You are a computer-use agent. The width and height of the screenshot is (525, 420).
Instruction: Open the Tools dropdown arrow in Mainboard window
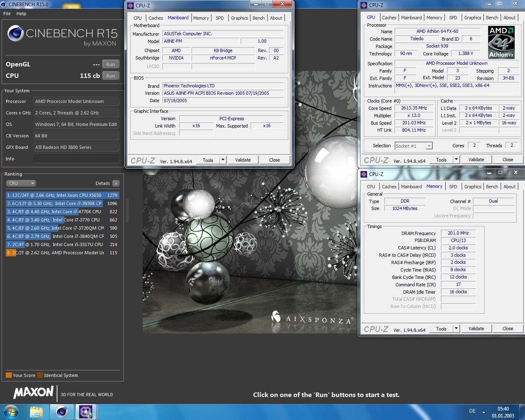[223, 160]
